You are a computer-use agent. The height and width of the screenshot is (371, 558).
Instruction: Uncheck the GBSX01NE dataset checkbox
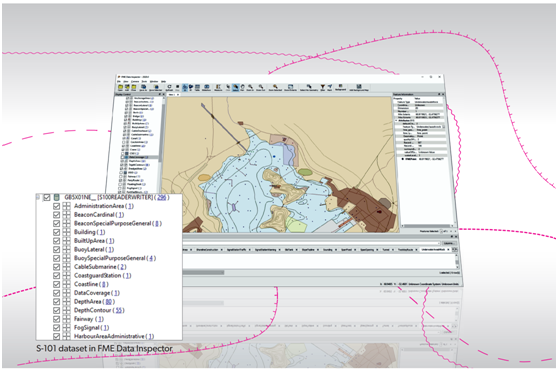coord(47,197)
